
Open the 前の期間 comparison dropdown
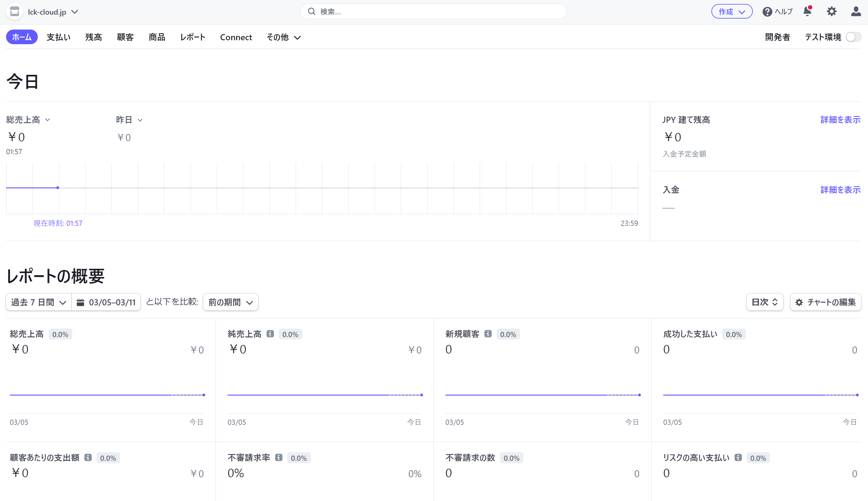pyautogui.click(x=230, y=302)
